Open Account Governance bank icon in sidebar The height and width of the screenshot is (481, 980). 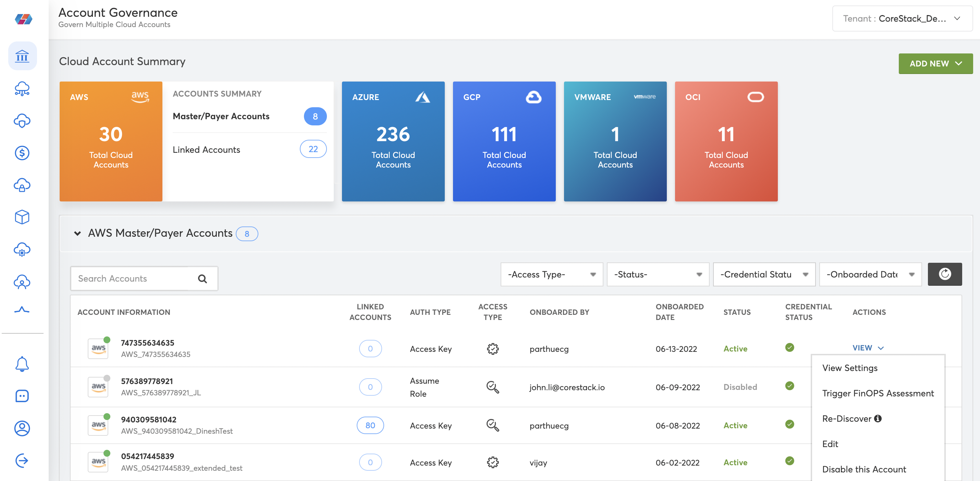coord(22,56)
